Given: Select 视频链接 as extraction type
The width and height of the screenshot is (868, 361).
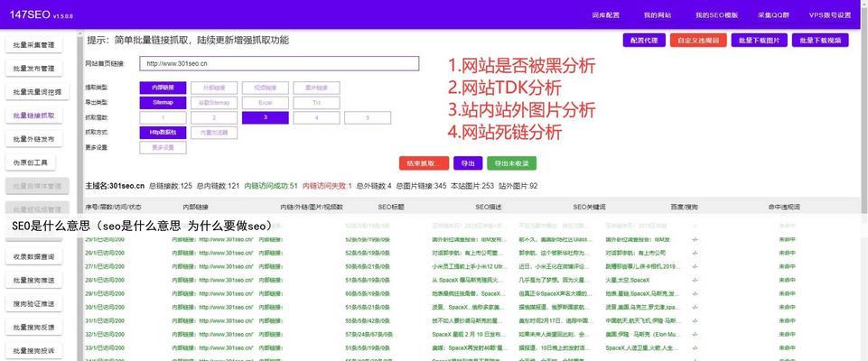Looking at the screenshot, I should pos(266,88).
